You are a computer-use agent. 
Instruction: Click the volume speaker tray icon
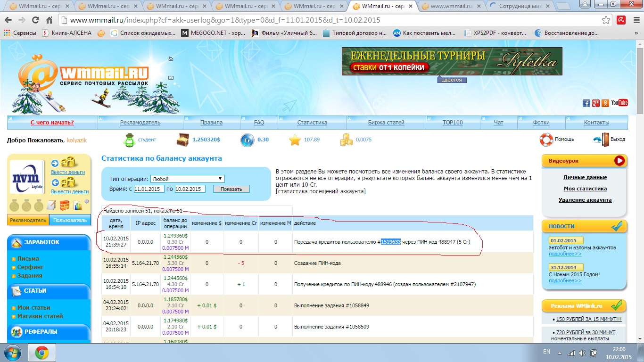coord(583,353)
